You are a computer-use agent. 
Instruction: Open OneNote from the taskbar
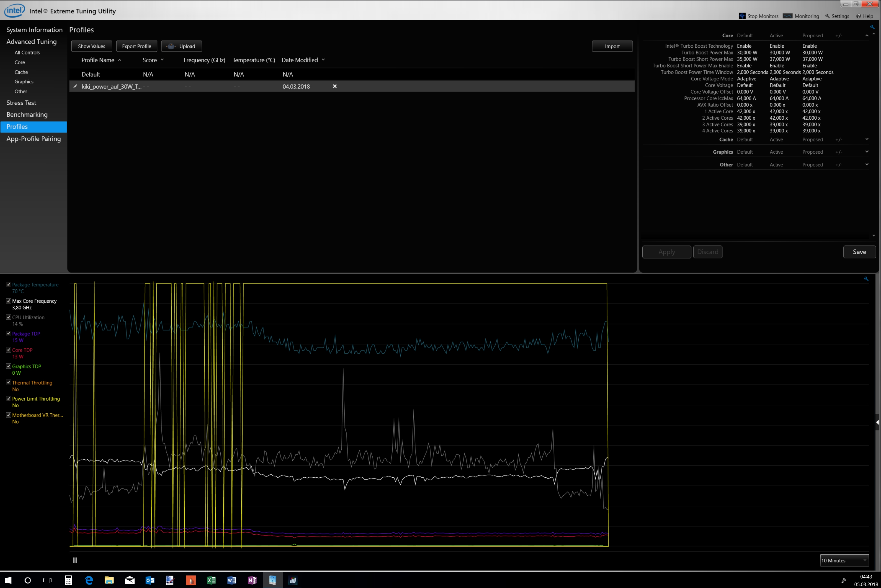pyautogui.click(x=252, y=580)
